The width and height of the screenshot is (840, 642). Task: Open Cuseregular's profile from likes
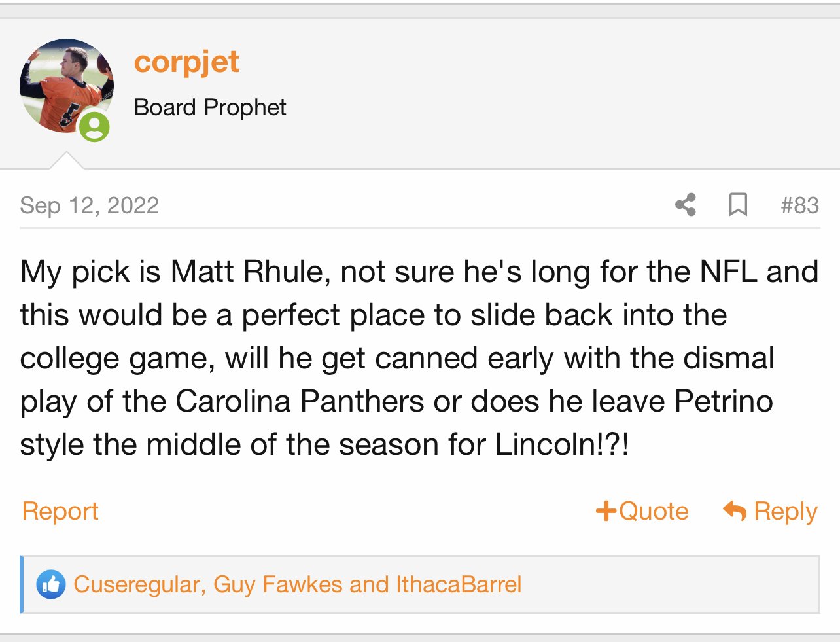pyautogui.click(x=137, y=584)
